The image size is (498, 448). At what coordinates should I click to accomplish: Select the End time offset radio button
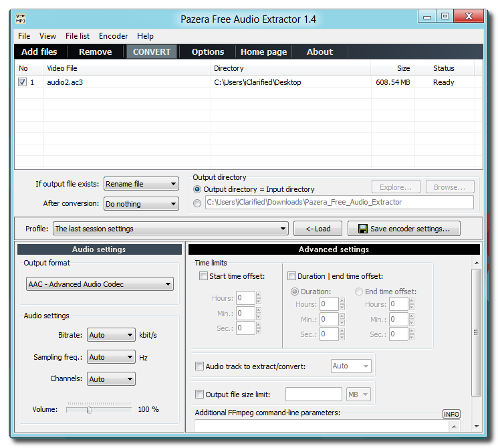(x=359, y=292)
